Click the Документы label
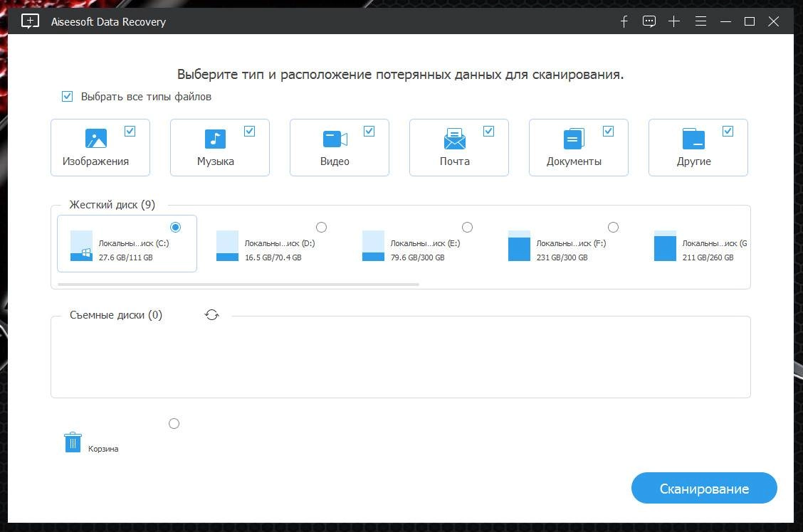The width and height of the screenshot is (803, 532). (574, 161)
